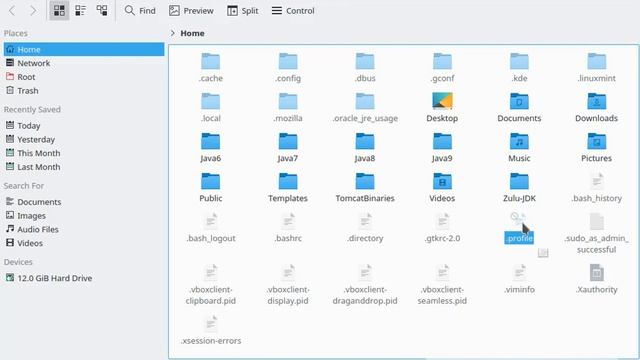This screenshot has width=640, height=360.
Task: Select Home in Places
Action: click(84, 49)
